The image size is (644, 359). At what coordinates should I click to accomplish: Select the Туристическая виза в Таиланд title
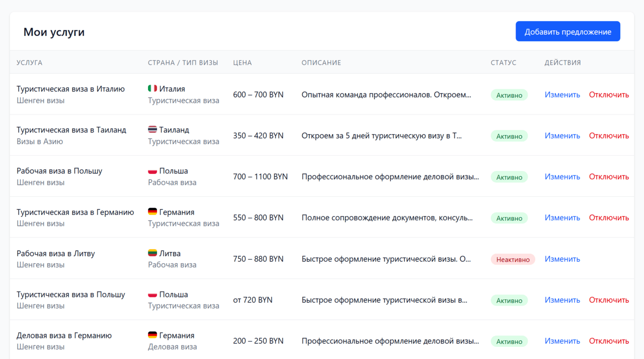71,130
